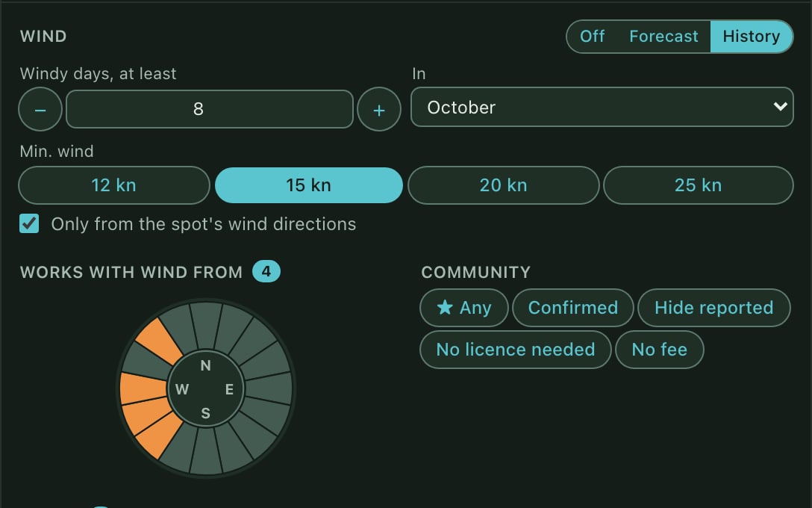Select the History wind mode
812x508 pixels.
[751, 37]
